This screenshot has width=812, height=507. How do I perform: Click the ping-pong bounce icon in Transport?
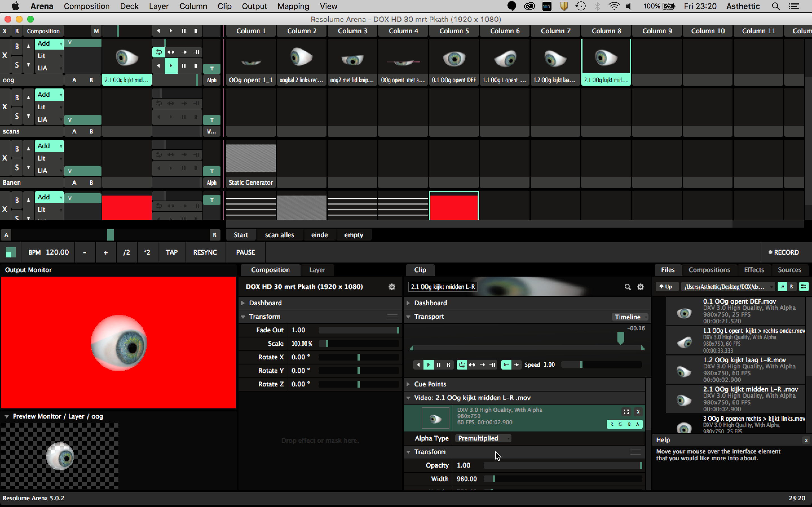pos(472,364)
